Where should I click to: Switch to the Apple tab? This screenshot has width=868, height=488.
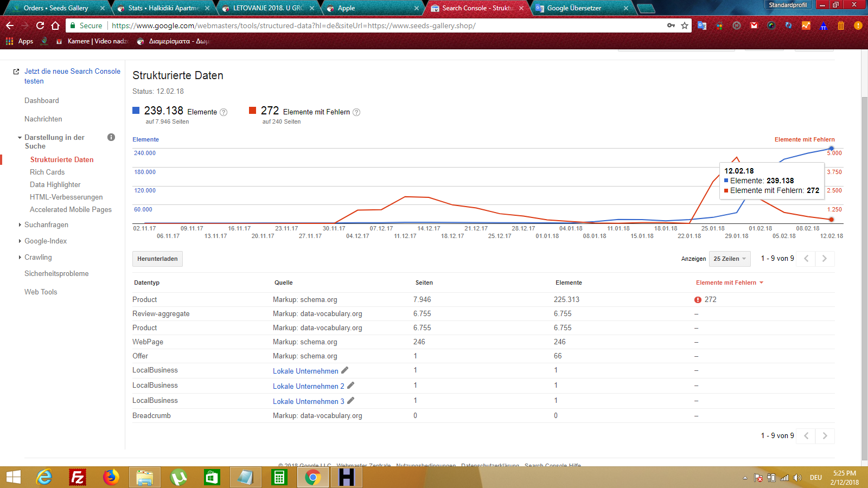click(373, 8)
